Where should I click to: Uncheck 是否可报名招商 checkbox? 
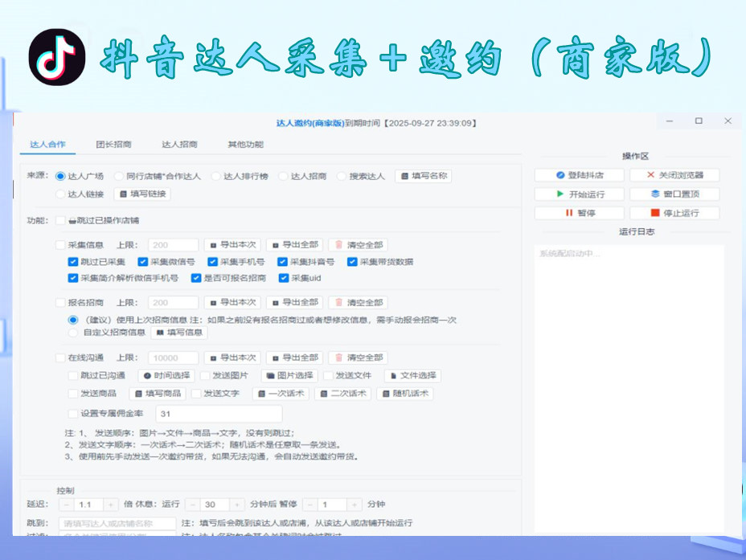point(196,278)
